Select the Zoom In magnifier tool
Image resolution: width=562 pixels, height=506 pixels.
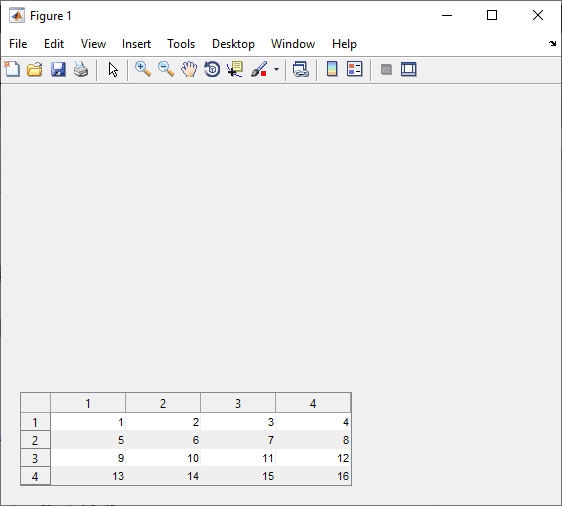pyautogui.click(x=143, y=69)
